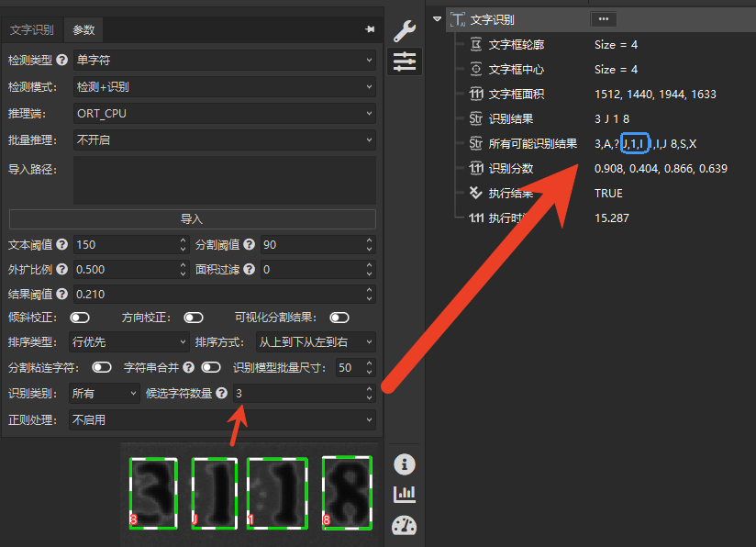Click the 执行结果 status icon
The height and width of the screenshot is (547, 756).
coord(476,193)
